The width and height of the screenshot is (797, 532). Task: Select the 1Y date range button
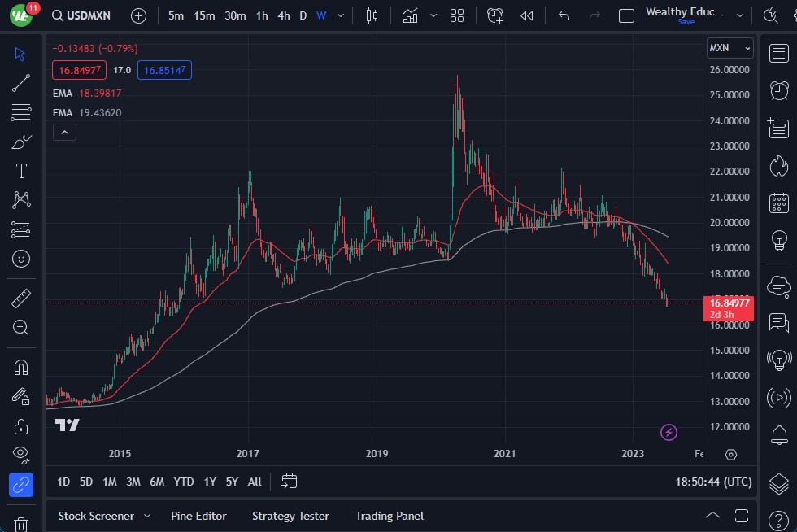(209, 482)
